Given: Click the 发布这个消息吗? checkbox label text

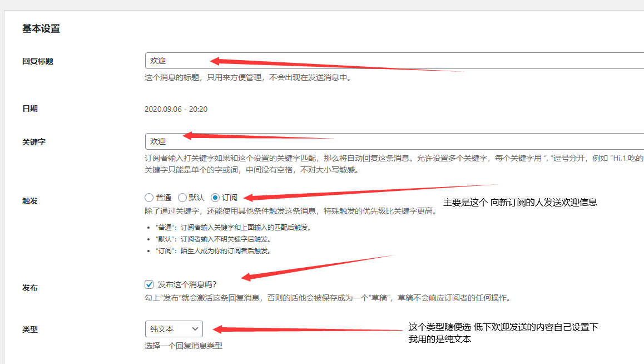Looking at the screenshot, I should pos(187,284).
